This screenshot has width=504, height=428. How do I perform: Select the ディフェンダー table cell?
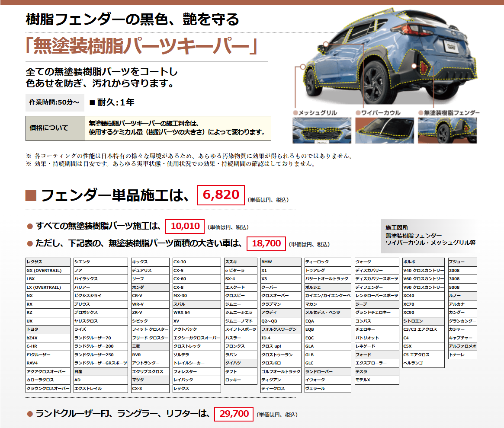point(377,287)
